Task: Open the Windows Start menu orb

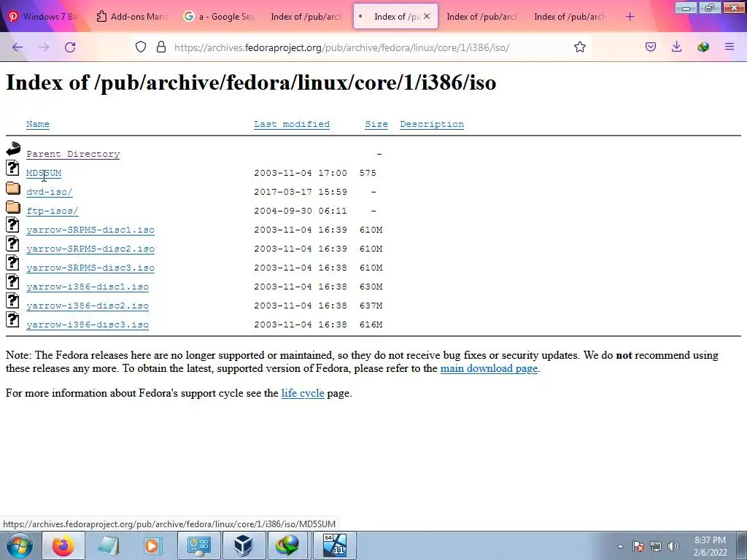Action: 19,545
